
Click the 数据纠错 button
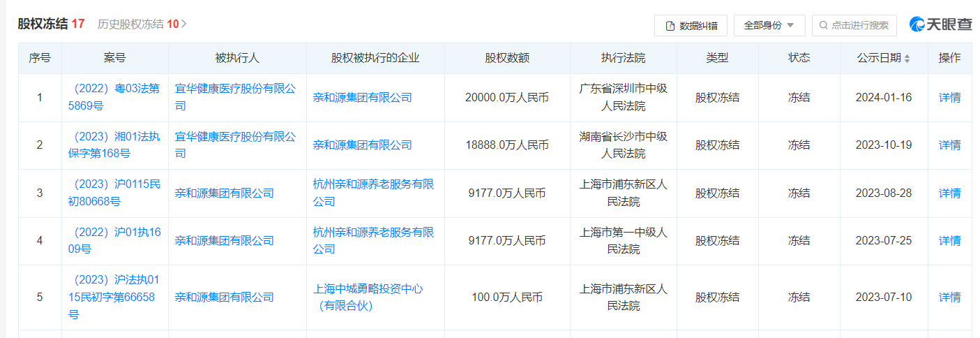(x=691, y=25)
